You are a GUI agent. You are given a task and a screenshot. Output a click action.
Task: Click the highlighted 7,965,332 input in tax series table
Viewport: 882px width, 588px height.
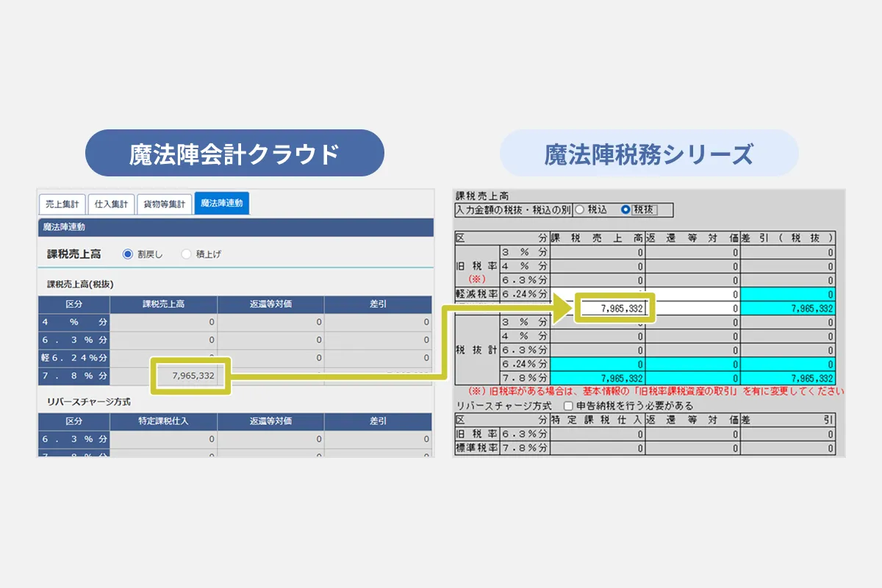(613, 309)
